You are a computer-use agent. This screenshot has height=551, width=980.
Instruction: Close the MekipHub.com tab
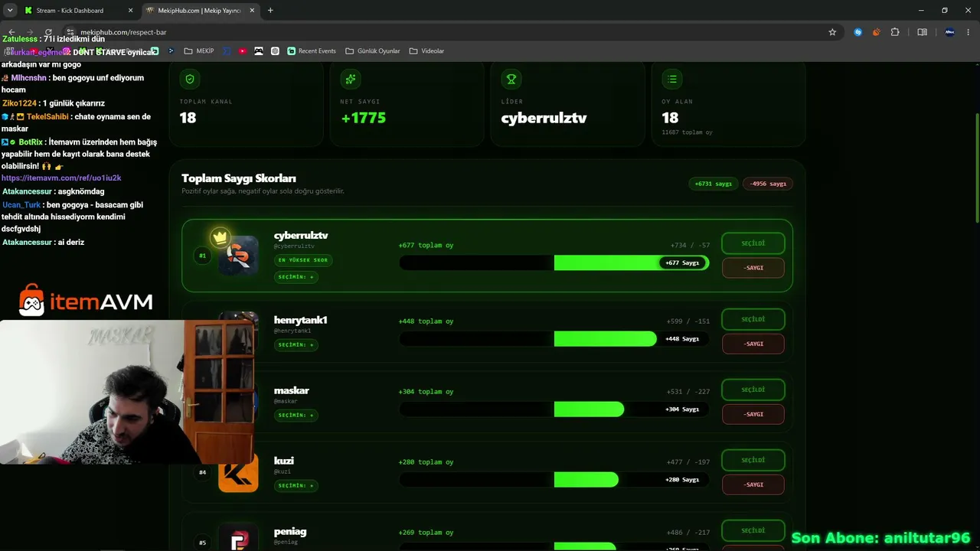(x=252, y=11)
